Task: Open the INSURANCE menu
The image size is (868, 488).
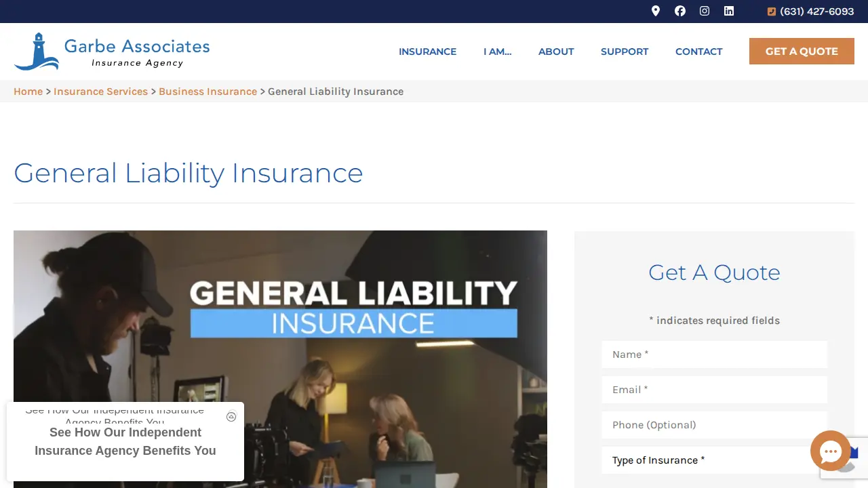Action: [427, 52]
